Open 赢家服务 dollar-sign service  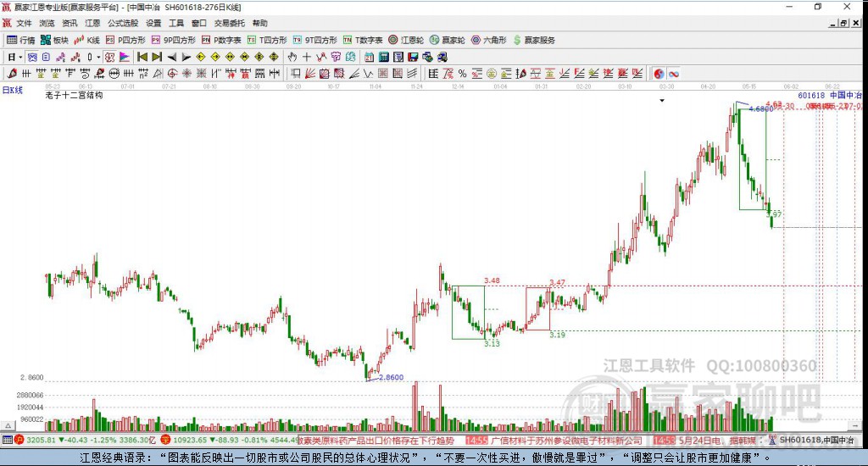tap(534, 41)
